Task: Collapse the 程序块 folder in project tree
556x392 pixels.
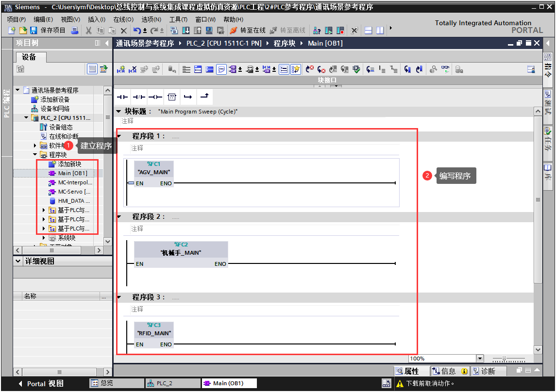Action: [35, 155]
